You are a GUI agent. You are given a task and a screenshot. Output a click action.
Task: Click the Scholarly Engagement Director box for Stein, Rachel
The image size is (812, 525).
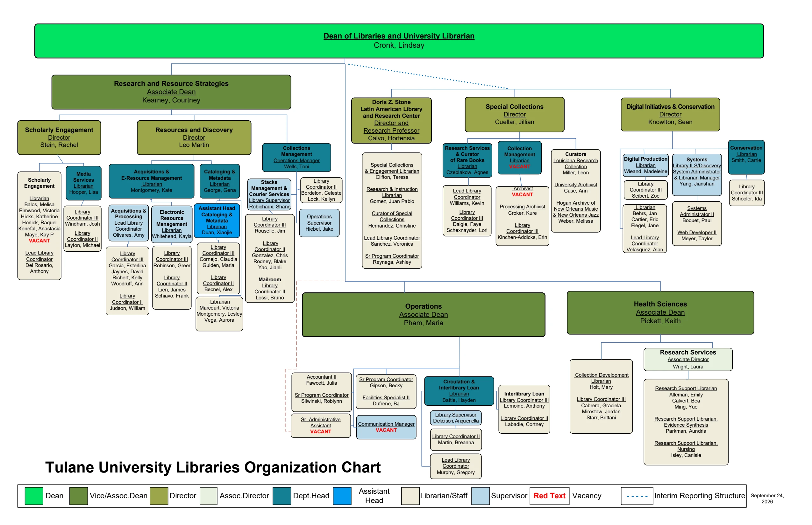point(59,137)
